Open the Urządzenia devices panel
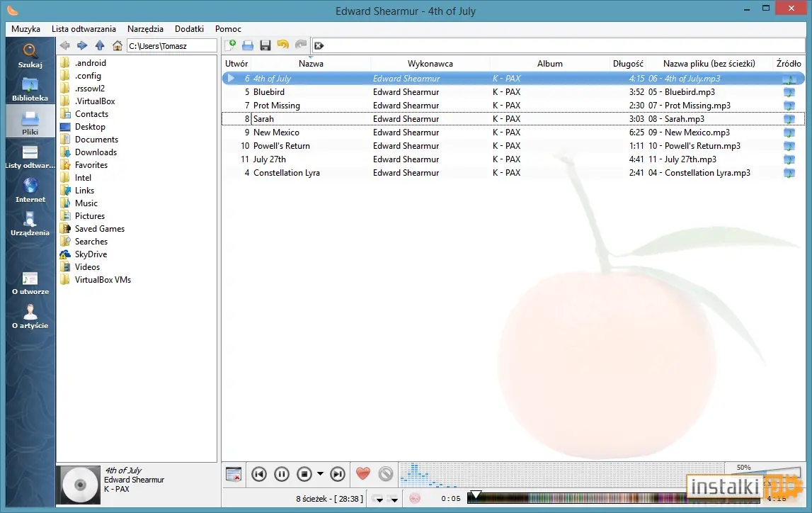The height and width of the screenshot is (513, 812). [30, 224]
